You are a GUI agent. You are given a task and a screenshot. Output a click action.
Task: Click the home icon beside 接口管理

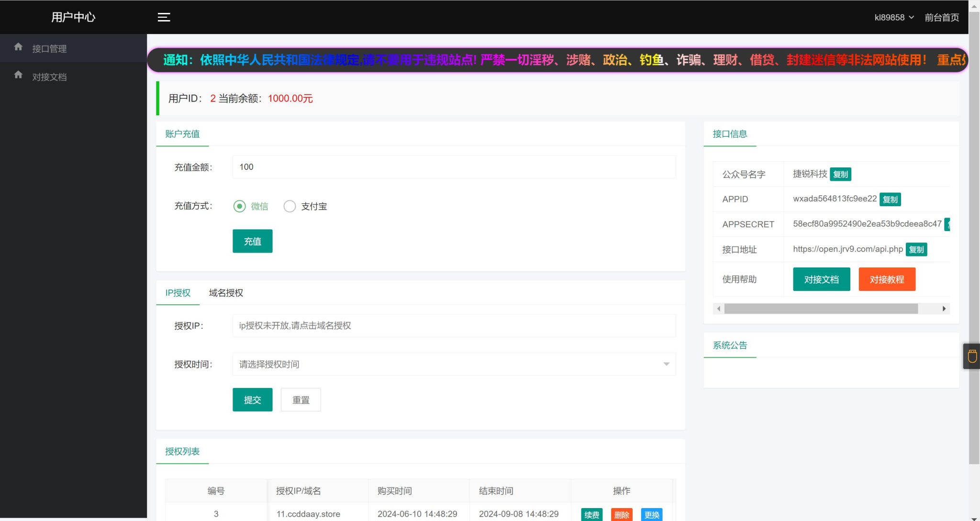point(18,46)
